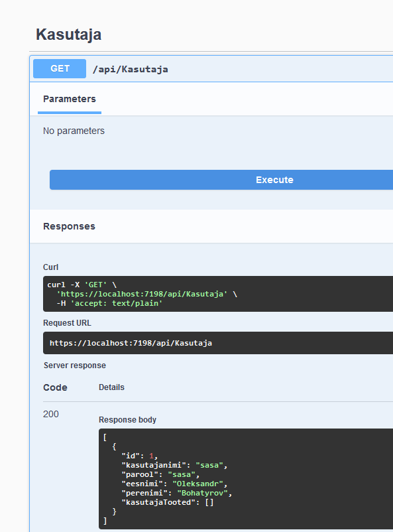393x532 pixels.
Task: Click the curl localhost URL line
Action: pyautogui.click(x=146, y=294)
